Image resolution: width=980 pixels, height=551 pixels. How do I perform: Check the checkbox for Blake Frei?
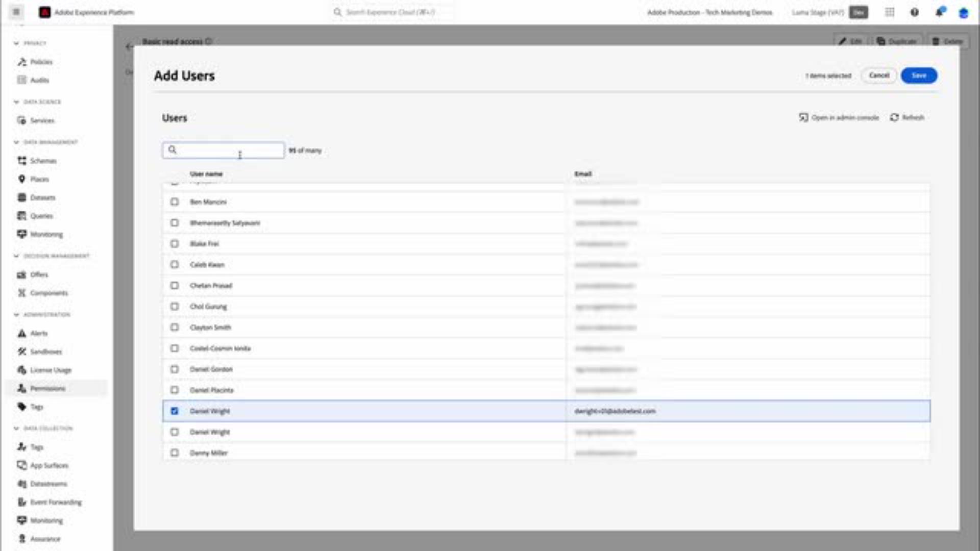click(175, 244)
